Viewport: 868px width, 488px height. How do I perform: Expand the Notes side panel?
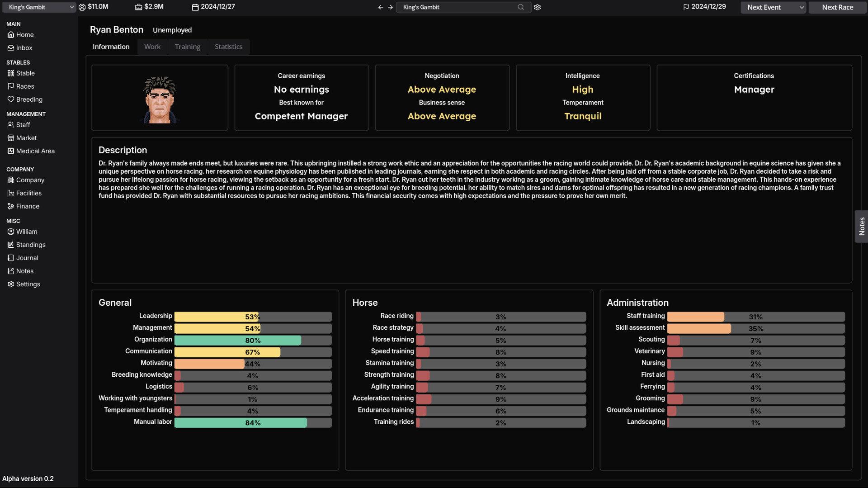(x=861, y=226)
